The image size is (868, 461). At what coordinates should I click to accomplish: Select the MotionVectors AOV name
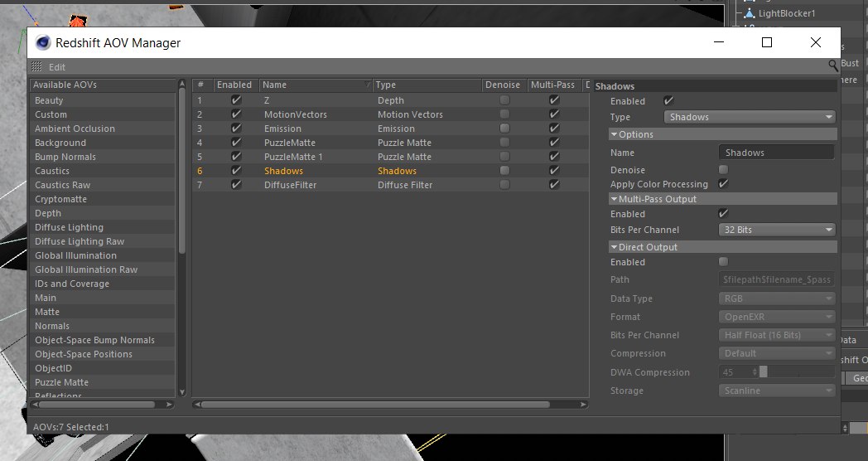(296, 114)
